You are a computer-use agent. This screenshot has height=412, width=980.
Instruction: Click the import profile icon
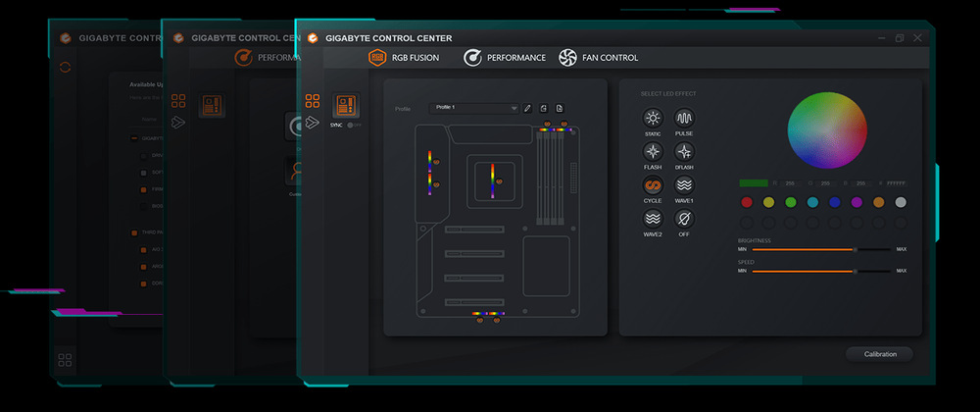[544, 108]
